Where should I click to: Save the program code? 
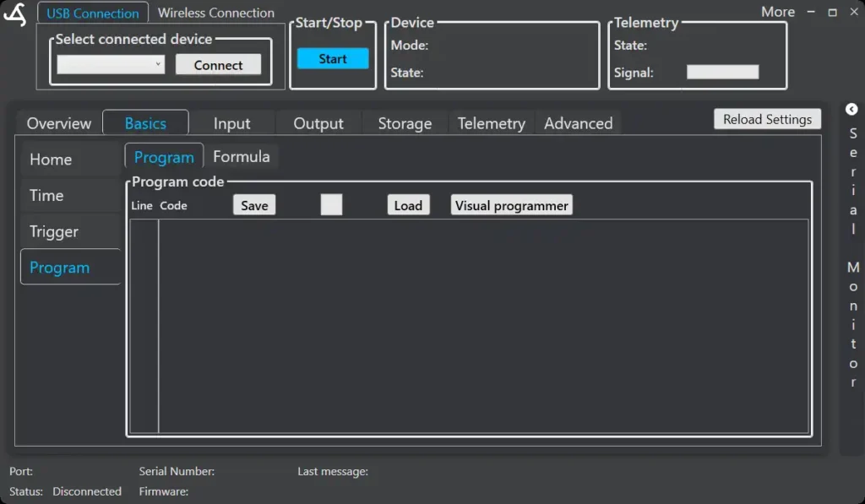point(254,205)
